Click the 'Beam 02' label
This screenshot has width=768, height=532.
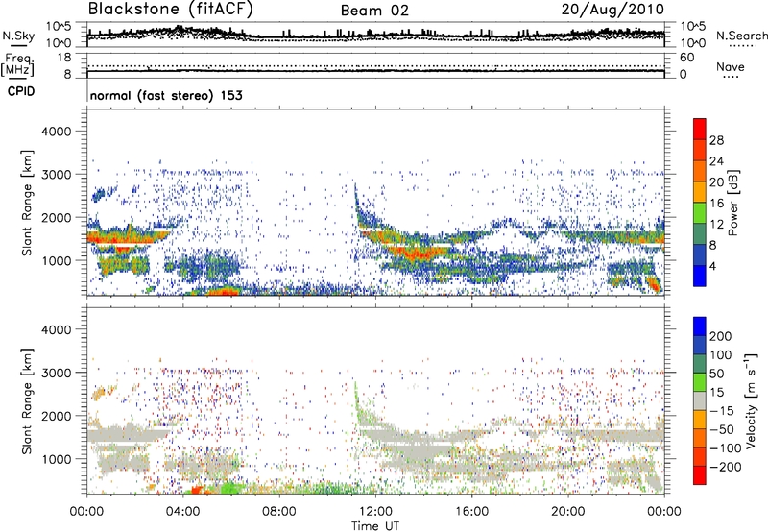click(x=374, y=11)
